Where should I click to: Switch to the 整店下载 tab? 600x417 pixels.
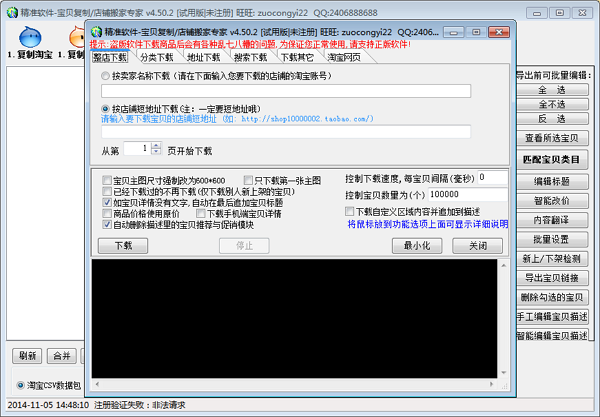pos(110,57)
